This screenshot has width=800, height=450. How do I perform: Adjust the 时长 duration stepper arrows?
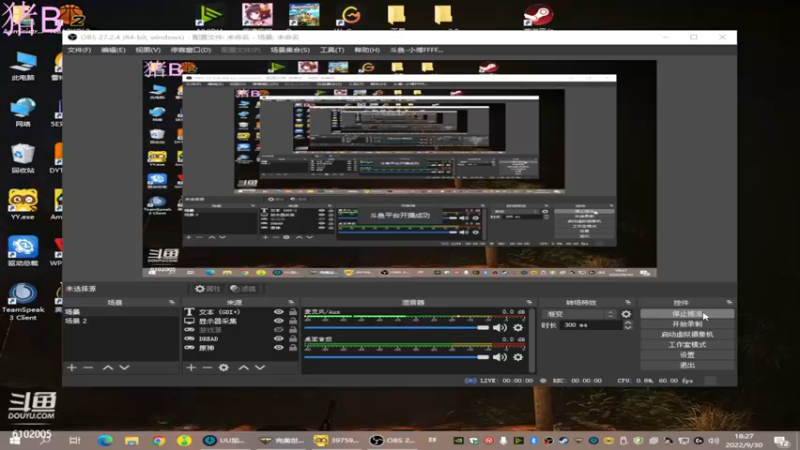click(x=628, y=325)
